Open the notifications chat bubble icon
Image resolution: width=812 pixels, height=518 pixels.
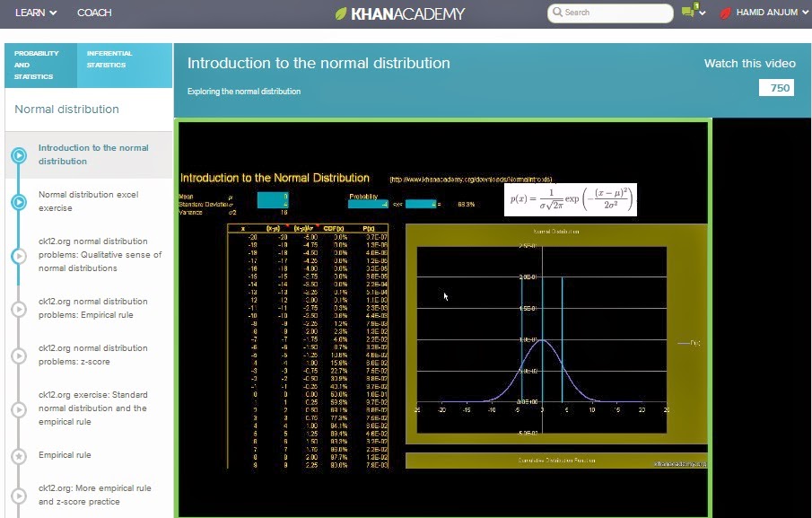coord(689,11)
